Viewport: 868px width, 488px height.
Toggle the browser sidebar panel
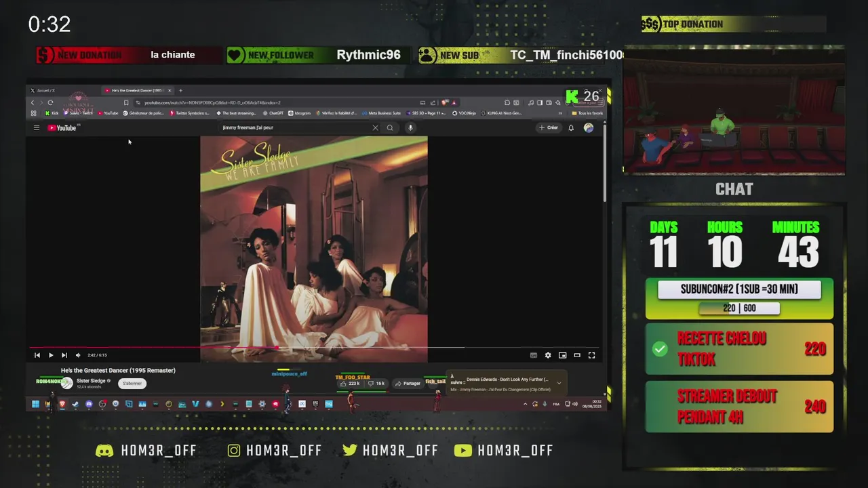540,103
